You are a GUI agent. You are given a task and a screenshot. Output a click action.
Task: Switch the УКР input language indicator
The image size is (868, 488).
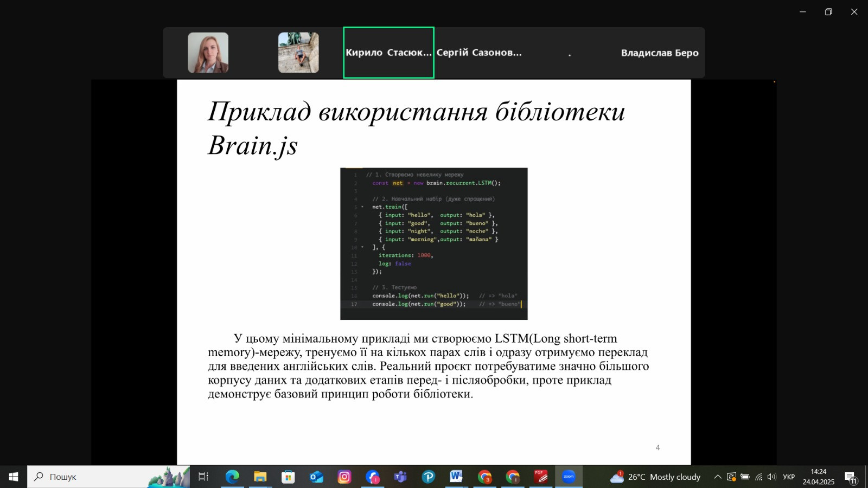789,477
